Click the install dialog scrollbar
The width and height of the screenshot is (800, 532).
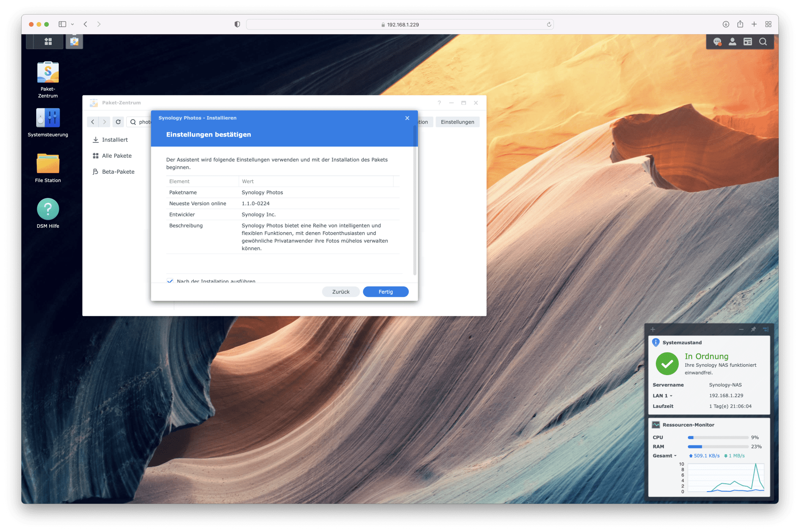(x=415, y=200)
